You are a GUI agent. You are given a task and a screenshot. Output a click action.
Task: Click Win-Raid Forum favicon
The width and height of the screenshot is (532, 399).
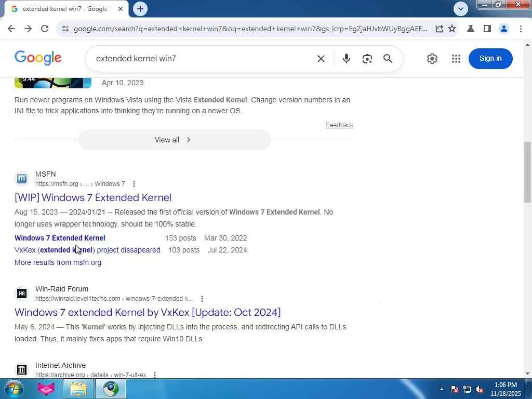point(22,294)
